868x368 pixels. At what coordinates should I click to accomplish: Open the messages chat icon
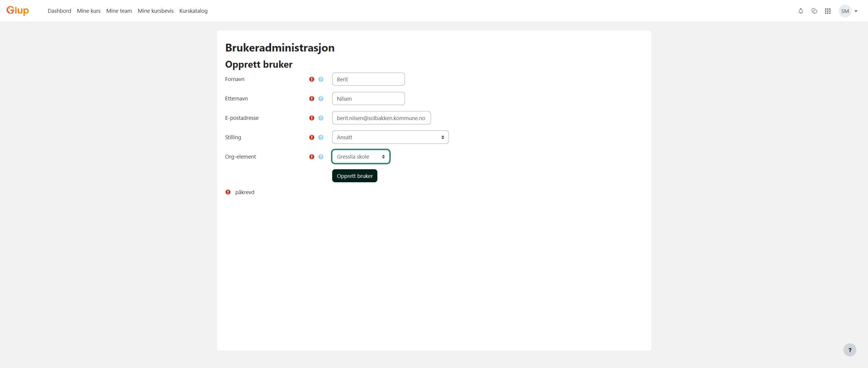[x=814, y=11]
